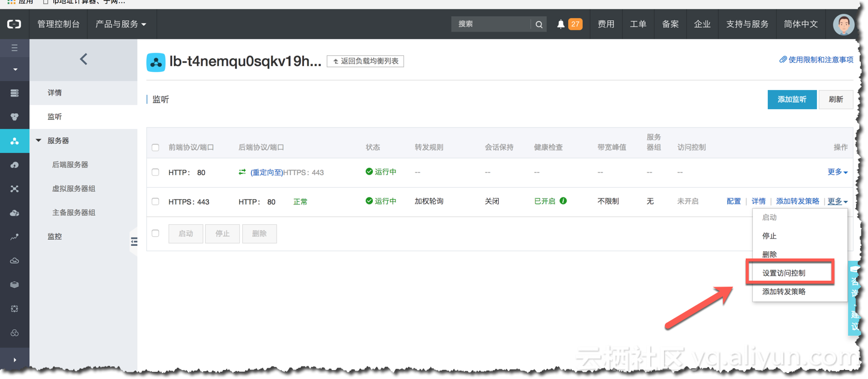868x379 pixels.
Task: Toggle the hamburger menu in left rail
Action: click(14, 48)
